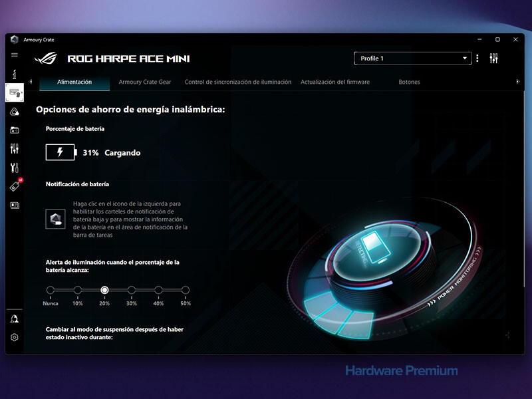Switch to the Armoury Crate Gear tab
This screenshot has height=399, width=532.
[x=145, y=82]
